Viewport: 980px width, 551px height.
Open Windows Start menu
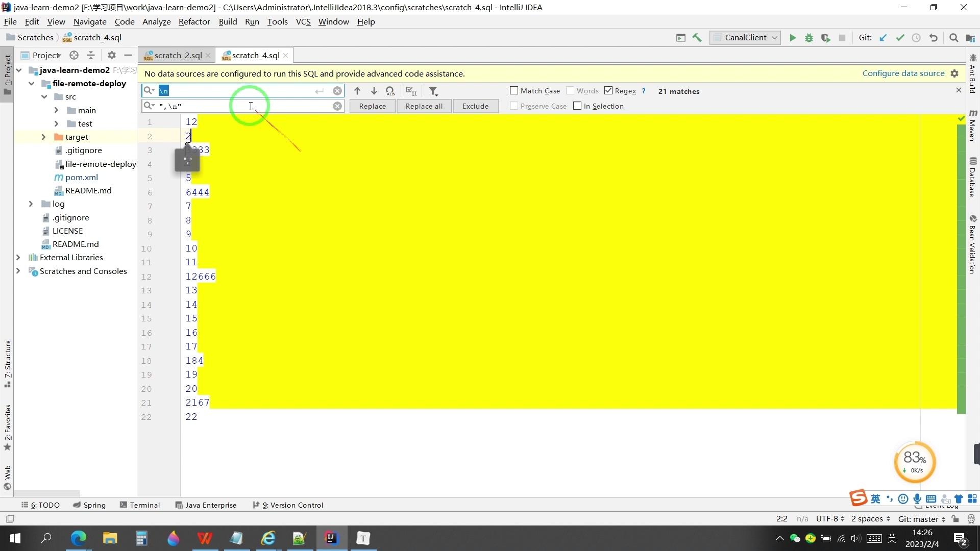click(x=15, y=538)
